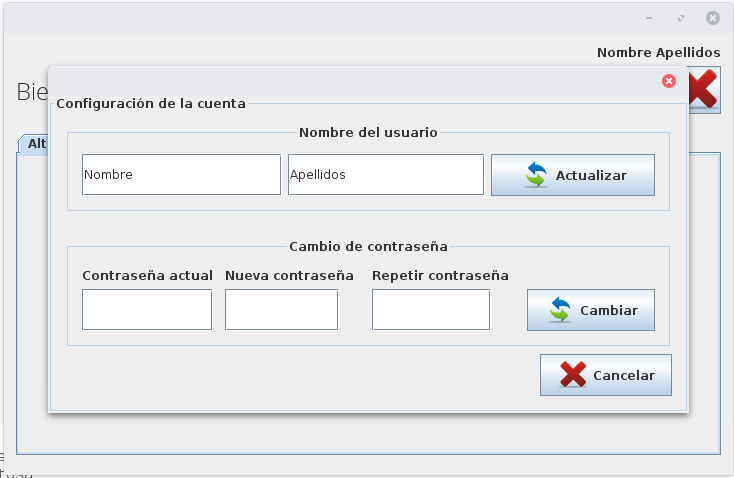This screenshot has width=734, height=478.
Task: Close the account settings dialog
Action: pyautogui.click(x=669, y=81)
